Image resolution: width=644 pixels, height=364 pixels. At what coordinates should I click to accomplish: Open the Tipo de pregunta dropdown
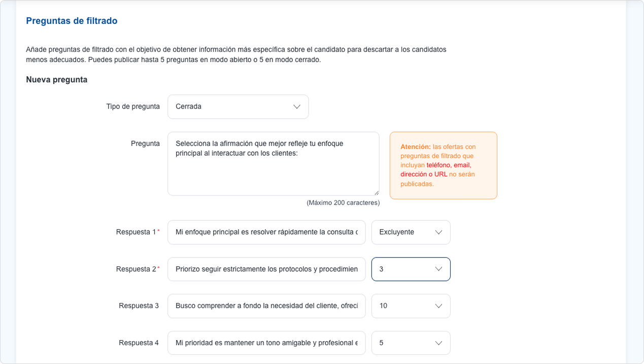(238, 107)
